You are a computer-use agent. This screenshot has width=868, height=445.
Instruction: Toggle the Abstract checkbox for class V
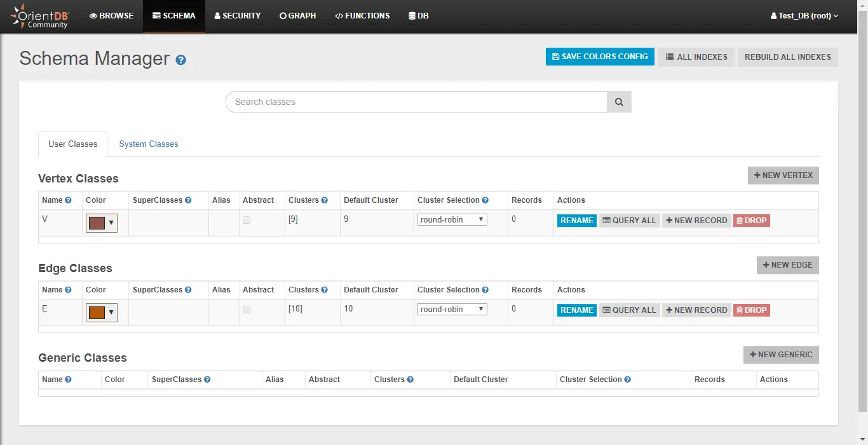click(247, 220)
